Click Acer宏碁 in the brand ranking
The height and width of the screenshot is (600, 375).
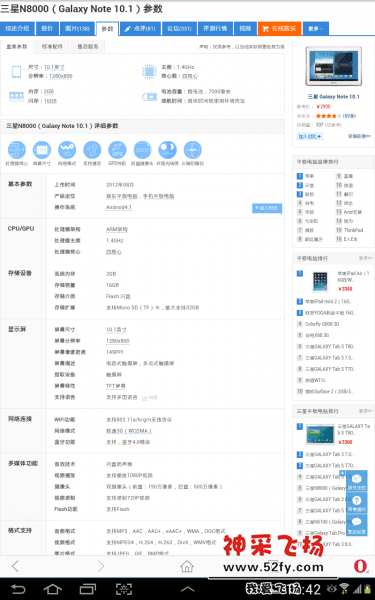click(x=353, y=212)
